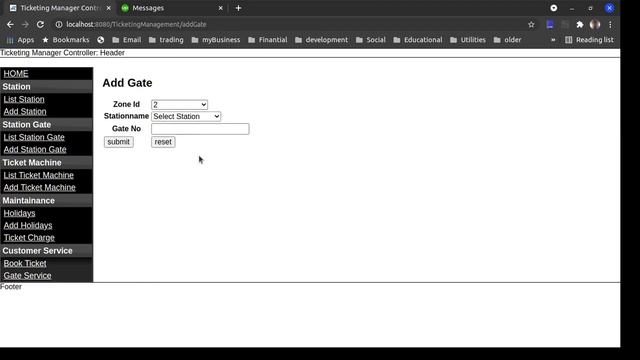640x360 pixels.
Task: Click the Add Gate heading
Action: 127,83
